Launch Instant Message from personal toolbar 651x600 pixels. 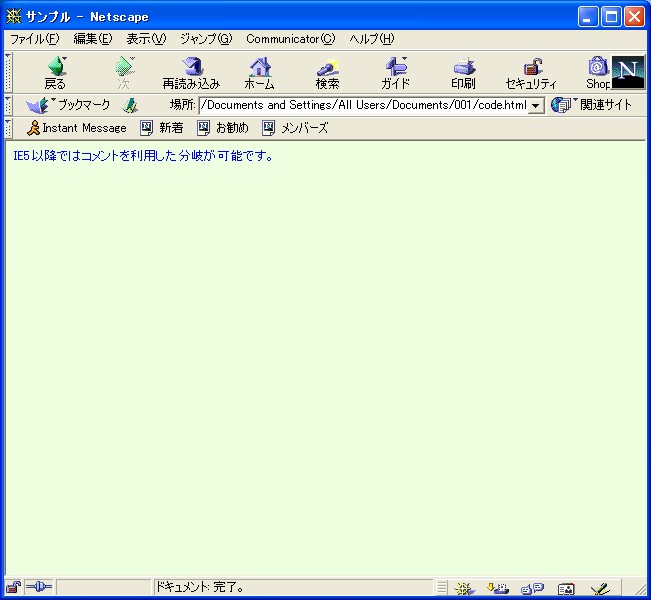(x=77, y=128)
